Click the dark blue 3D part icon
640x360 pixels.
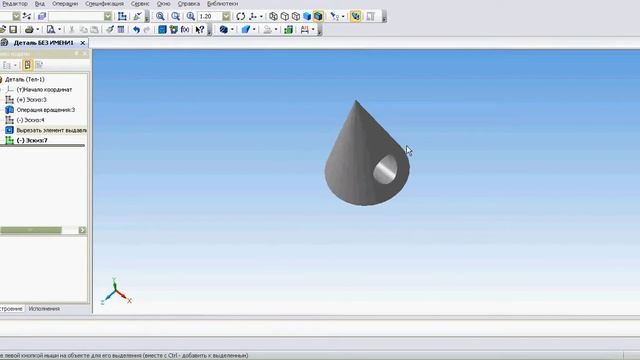223,29
